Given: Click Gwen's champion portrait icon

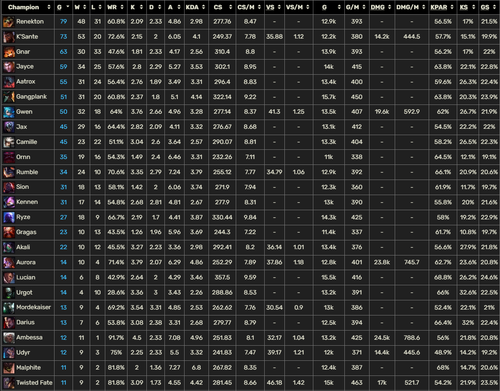Looking at the screenshot, I should 9,112.
